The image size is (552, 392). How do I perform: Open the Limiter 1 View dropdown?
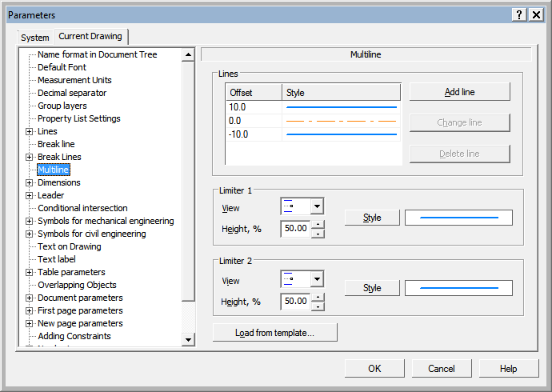[317, 206]
